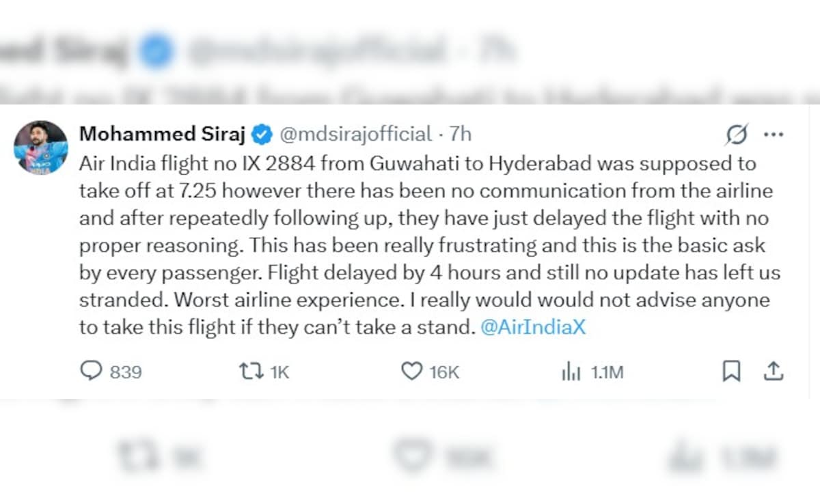Bookmark the tweet with the bookmark icon
This screenshot has width=820, height=504.
click(x=733, y=371)
